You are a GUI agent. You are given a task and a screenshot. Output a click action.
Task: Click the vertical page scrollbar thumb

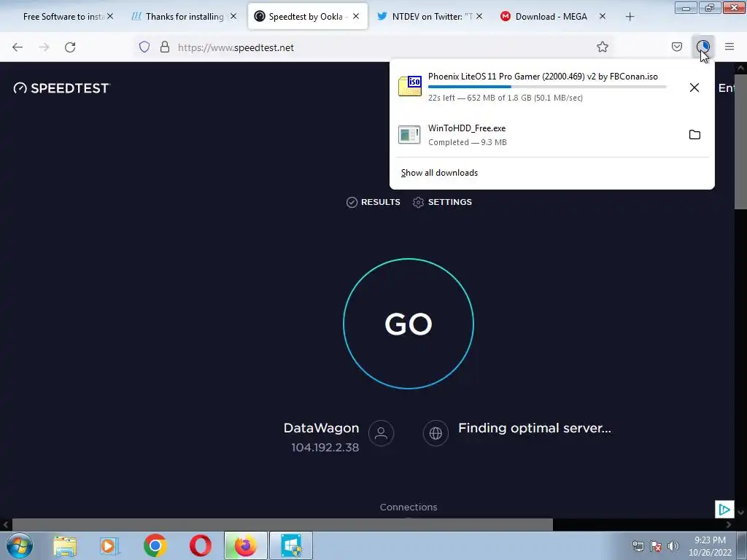740,141
